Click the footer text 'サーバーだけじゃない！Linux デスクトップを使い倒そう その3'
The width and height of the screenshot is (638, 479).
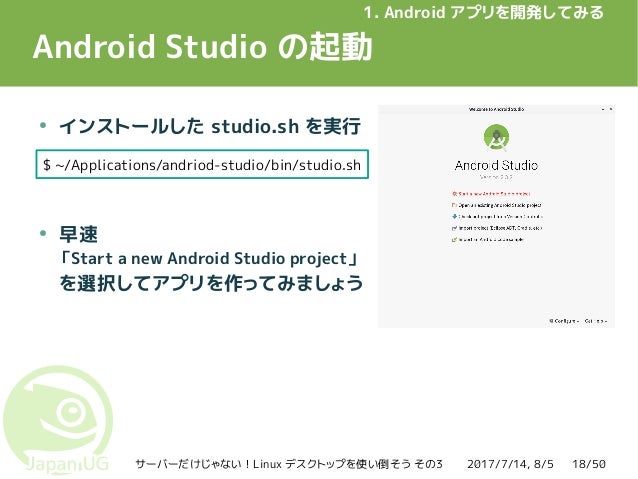point(288,464)
